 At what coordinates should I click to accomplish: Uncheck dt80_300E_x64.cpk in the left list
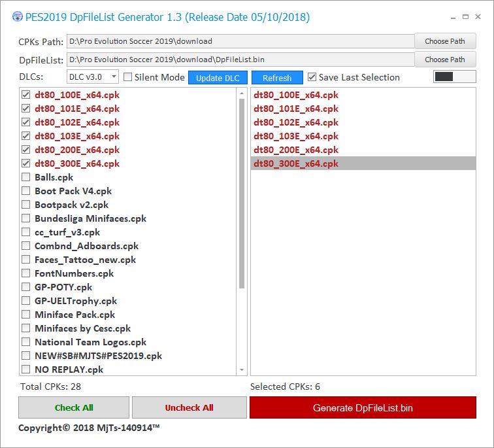click(x=26, y=164)
